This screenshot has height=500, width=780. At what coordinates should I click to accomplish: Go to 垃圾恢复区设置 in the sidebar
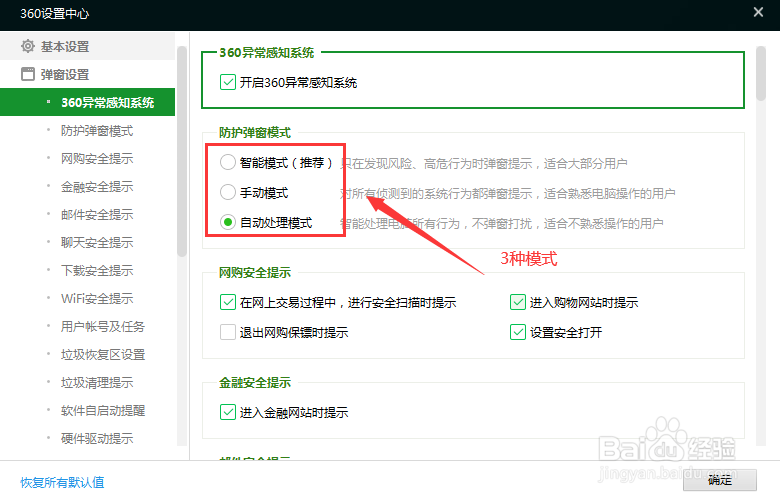tap(103, 355)
